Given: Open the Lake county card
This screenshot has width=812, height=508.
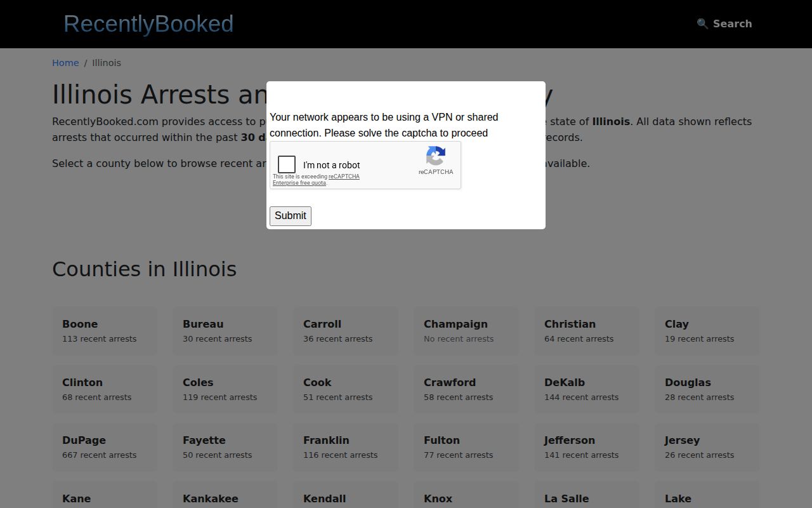Looking at the screenshot, I should pos(707,495).
